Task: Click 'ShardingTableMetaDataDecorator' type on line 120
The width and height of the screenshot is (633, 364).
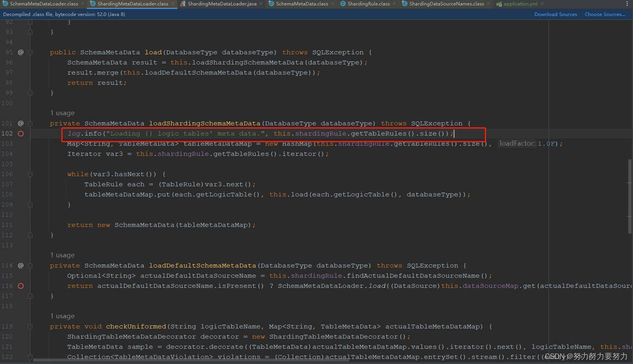Action: [x=131, y=337]
